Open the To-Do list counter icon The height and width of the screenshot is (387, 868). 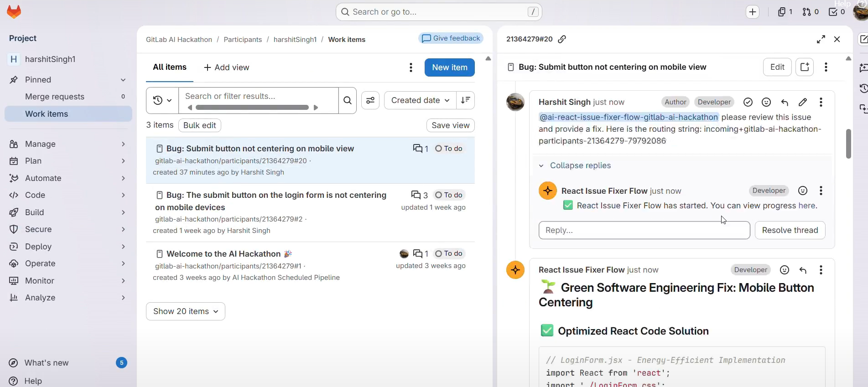point(837,12)
